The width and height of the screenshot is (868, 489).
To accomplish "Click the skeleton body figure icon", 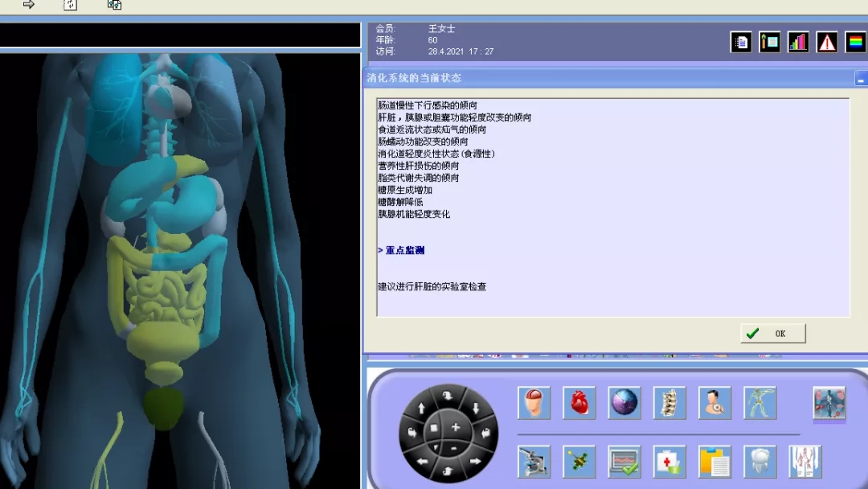I will click(x=760, y=402).
